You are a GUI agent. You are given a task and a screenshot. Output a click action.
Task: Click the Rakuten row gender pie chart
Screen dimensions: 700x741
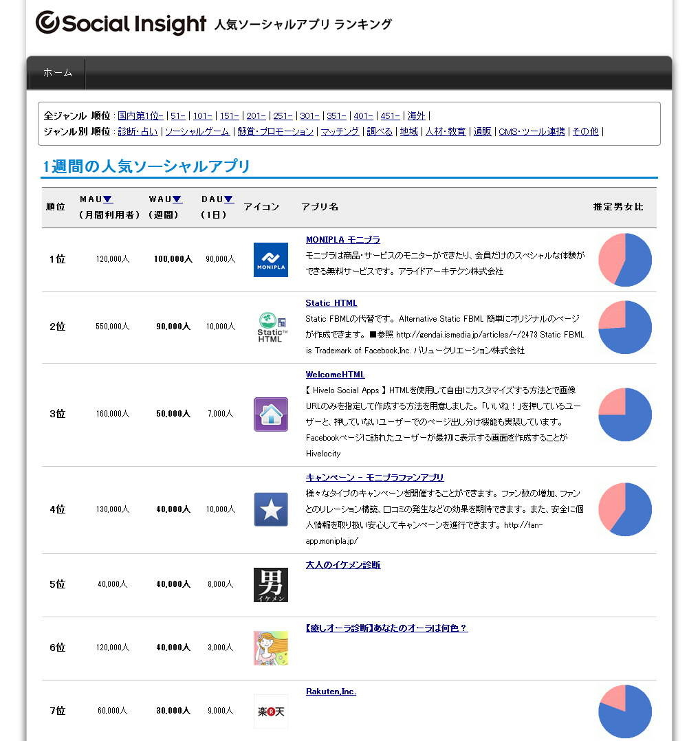coord(625,711)
